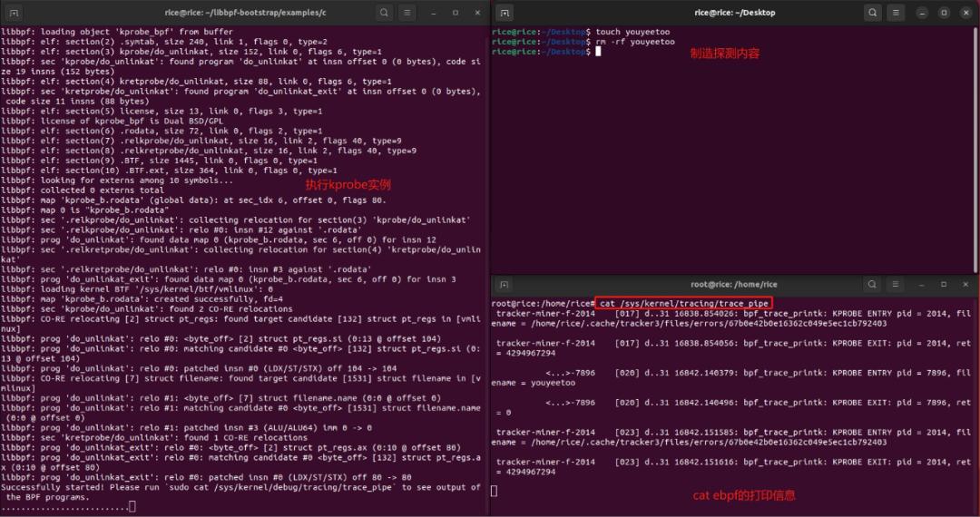
Task: Maximize the root@rice /home/rice terminal window
Action: 944,285
